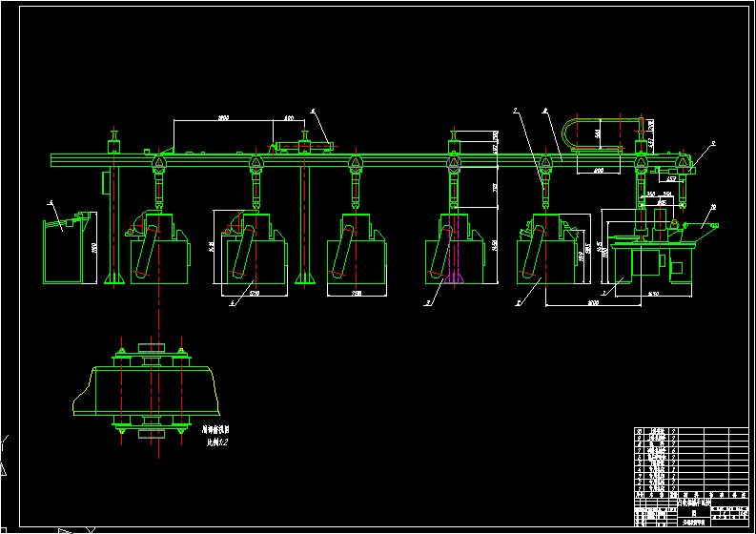756x534 pixels.
Task: Select the U-shaped loop track above rail
Action: pyautogui.click(x=603, y=134)
